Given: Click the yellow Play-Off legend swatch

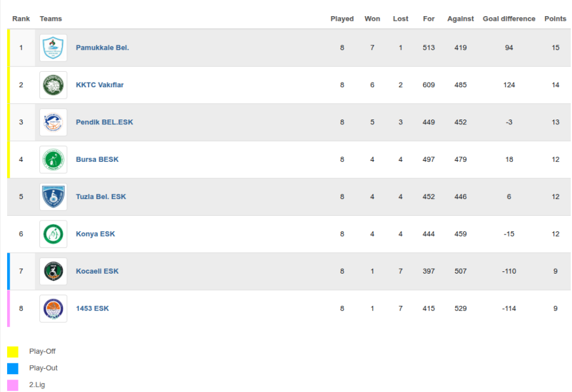Looking at the screenshot, I should (13, 351).
